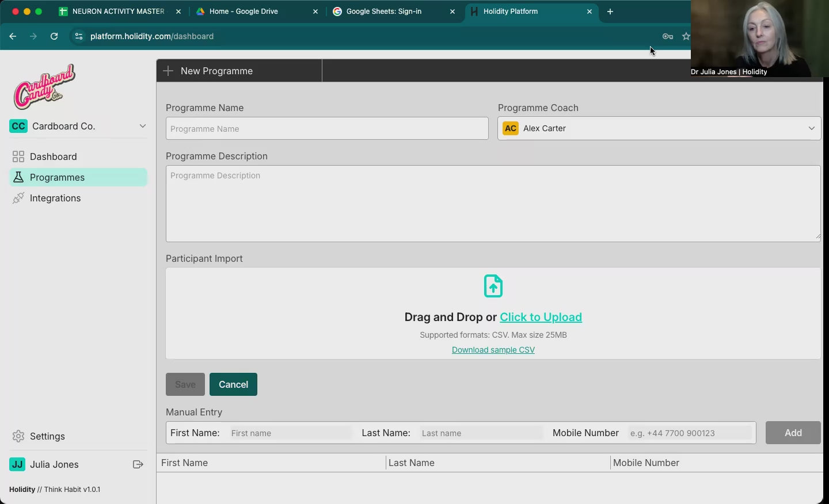
Task: Bookmark page with the star icon
Action: pos(686,36)
